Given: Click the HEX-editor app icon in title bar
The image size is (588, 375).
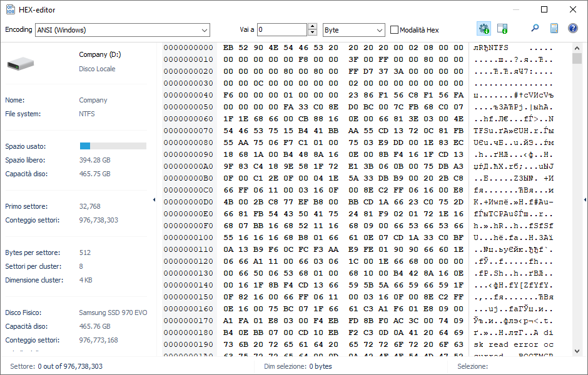Looking at the screenshot, I should pos(11,10).
